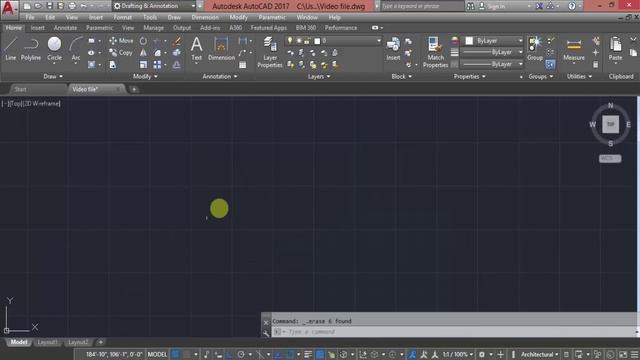Click the Move tool in Modify panel
This screenshot has width=640, height=360.
121,41
